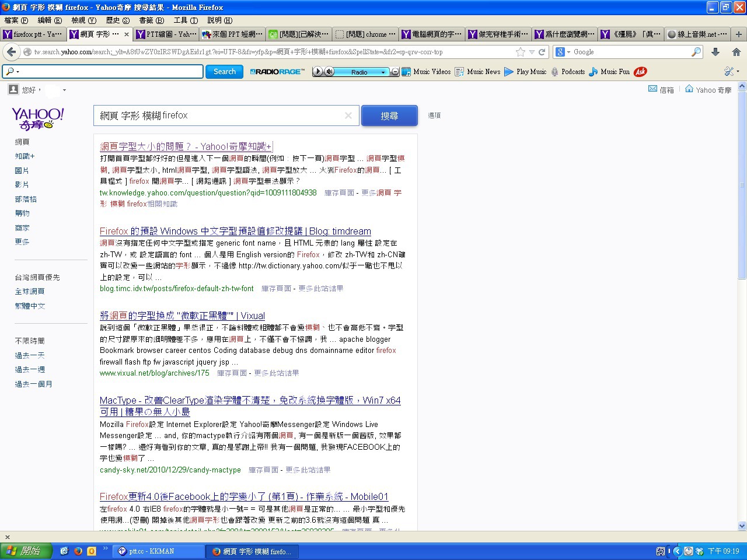Click 選項 next to search button
This screenshot has height=560, width=747.
tap(434, 116)
